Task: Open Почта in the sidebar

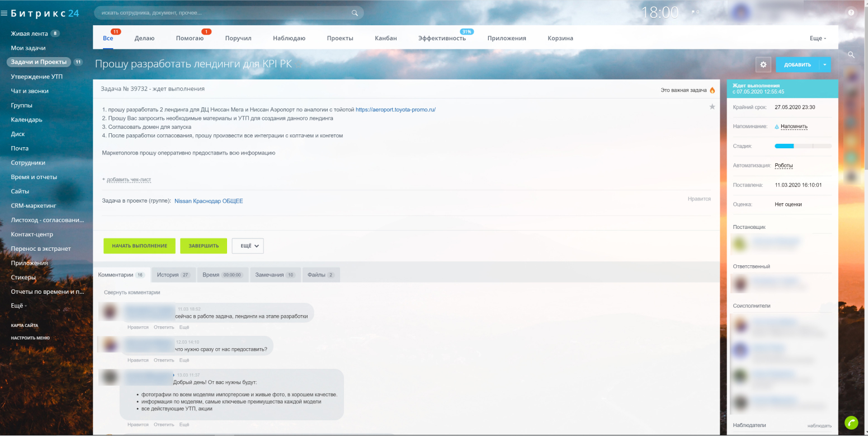Action: tap(20, 148)
